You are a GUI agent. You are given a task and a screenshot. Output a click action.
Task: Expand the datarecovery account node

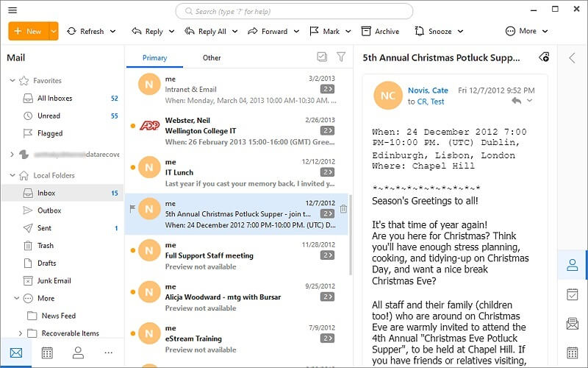(x=12, y=155)
